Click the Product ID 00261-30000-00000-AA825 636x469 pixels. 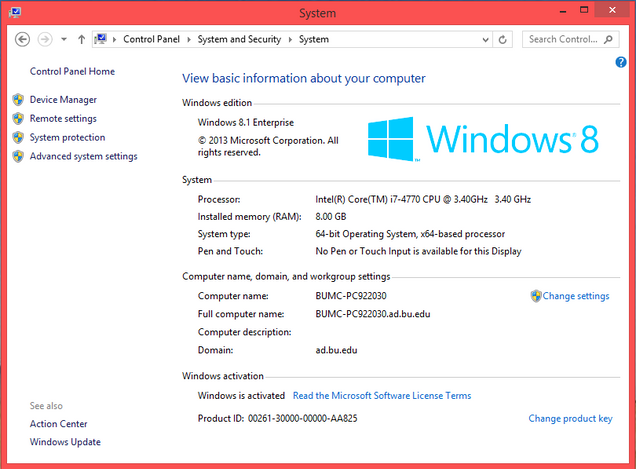303,418
